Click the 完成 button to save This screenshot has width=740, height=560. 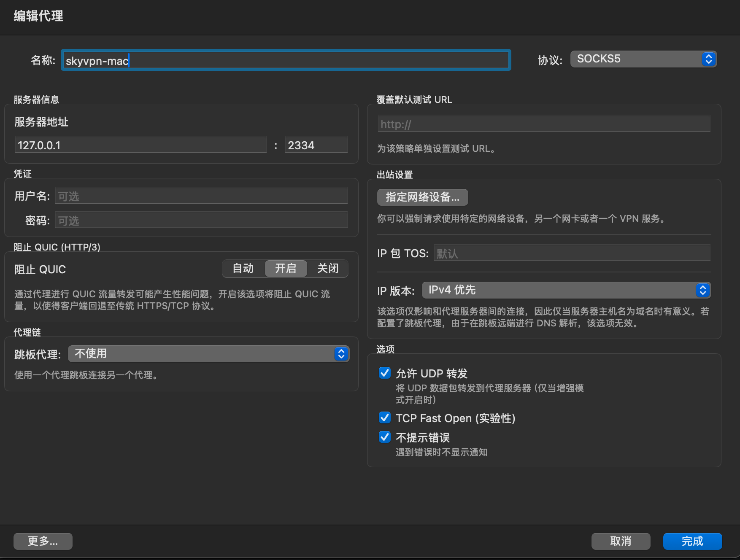coord(692,541)
